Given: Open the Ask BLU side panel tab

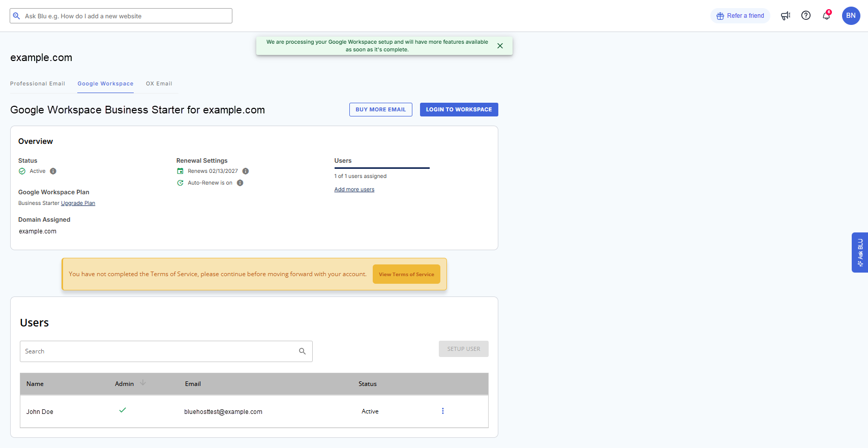Looking at the screenshot, I should (860, 253).
